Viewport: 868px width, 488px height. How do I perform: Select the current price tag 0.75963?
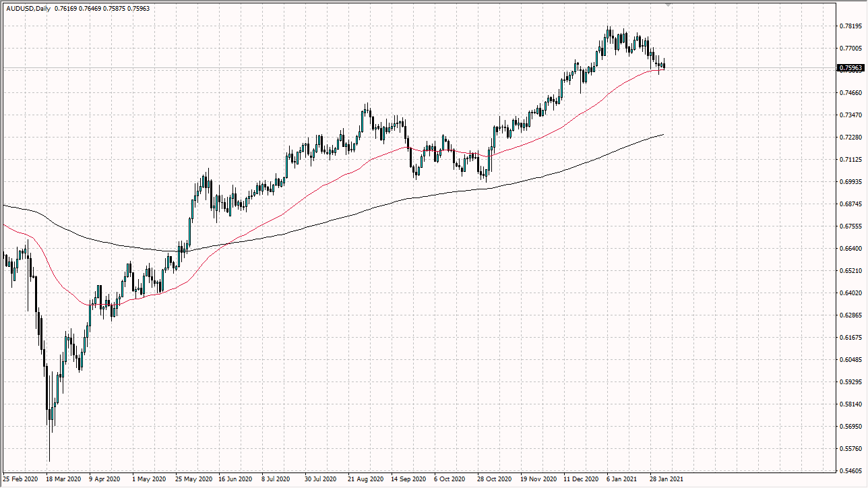[851, 67]
